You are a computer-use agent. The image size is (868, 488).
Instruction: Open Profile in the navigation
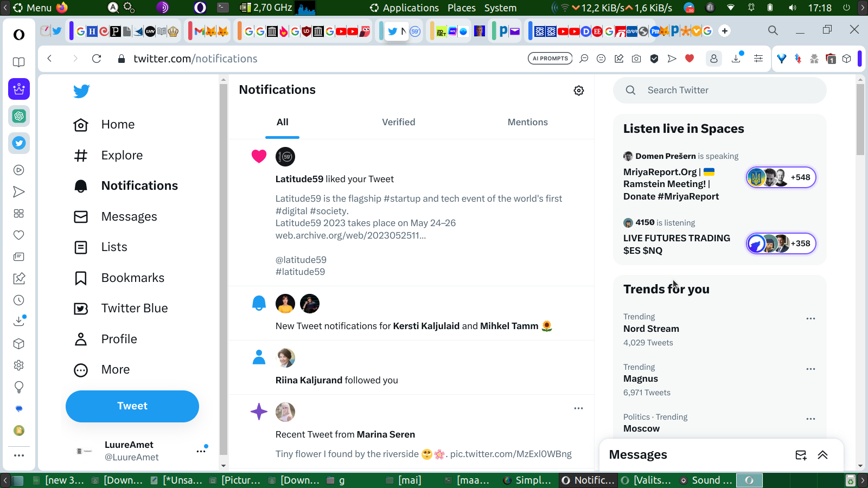coord(106,339)
